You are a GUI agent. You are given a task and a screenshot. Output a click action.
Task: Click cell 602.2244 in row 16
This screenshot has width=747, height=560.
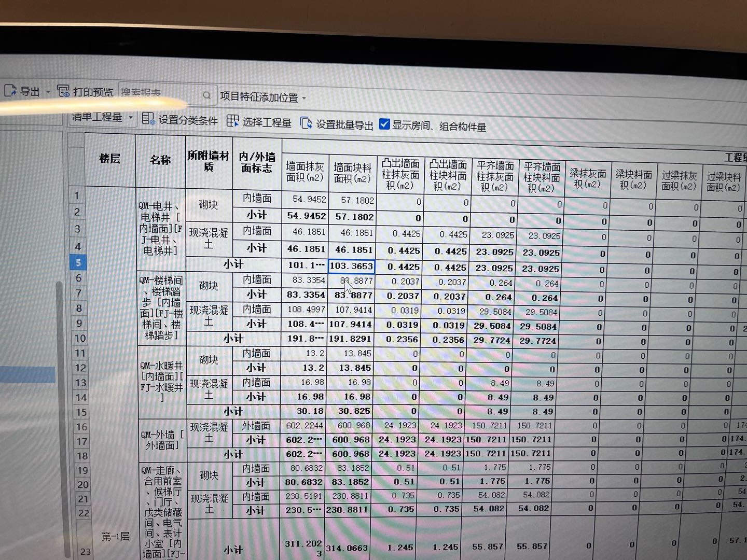(x=304, y=425)
